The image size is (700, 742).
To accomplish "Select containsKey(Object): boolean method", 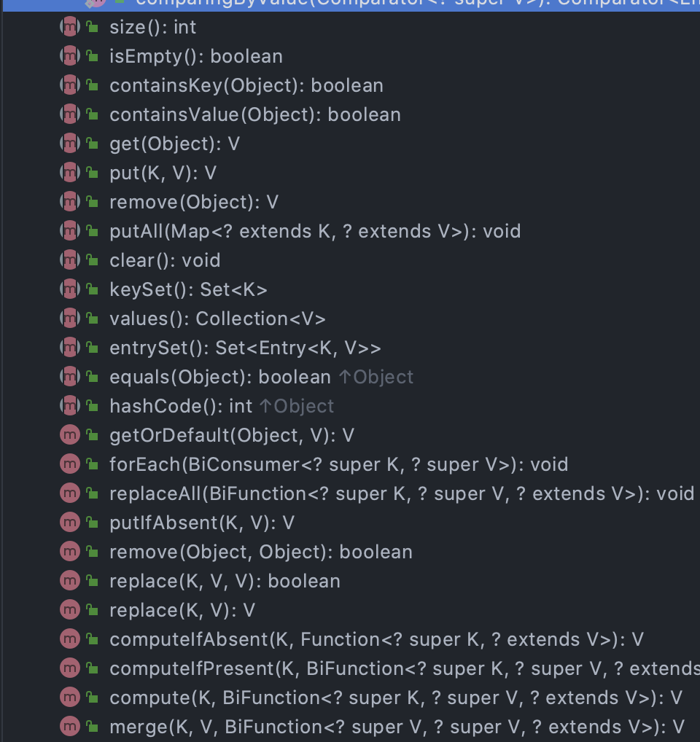I will (246, 86).
